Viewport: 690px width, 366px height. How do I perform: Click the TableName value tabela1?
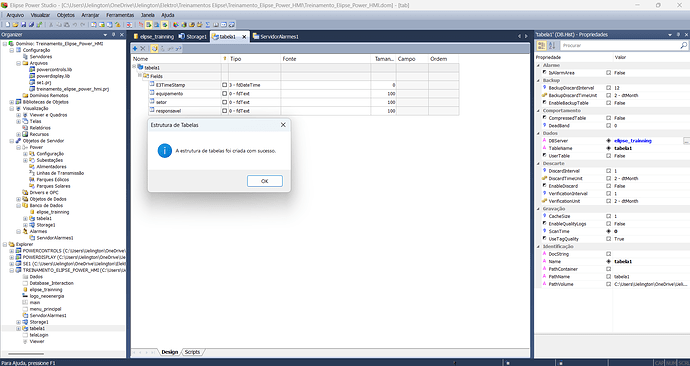[623, 148]
